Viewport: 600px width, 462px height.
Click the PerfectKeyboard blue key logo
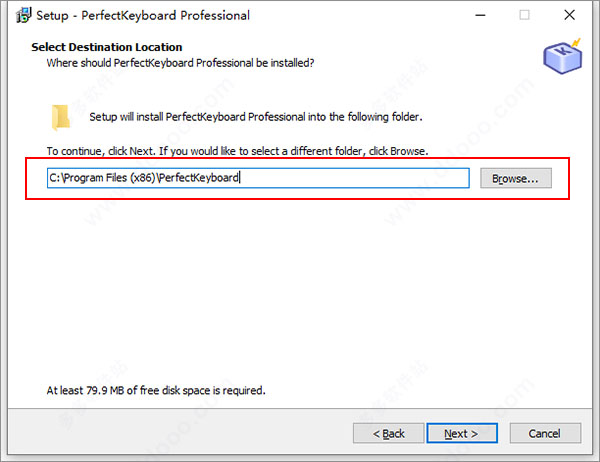click(562, 56)
